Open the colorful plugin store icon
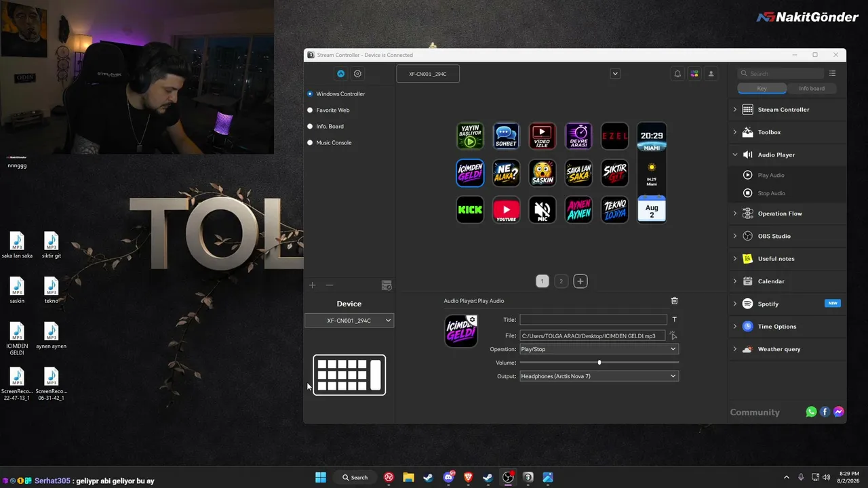This screenshot has height=488, width=868. click(694, 74)
